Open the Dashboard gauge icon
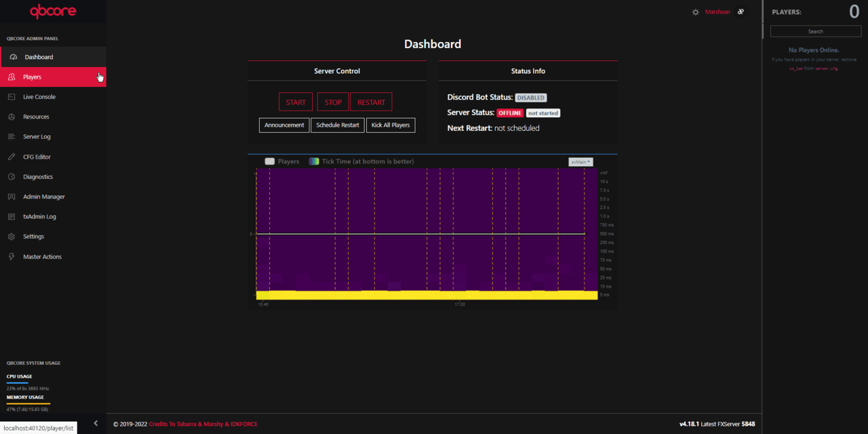Viewport: 868px width, 434px height. click(14, 57)
